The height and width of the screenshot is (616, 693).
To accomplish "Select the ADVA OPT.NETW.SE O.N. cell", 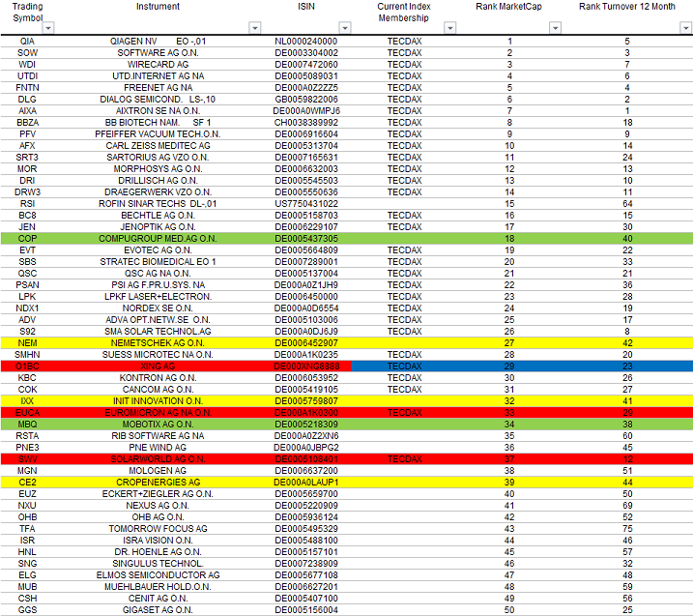I will tap(158, 320).
